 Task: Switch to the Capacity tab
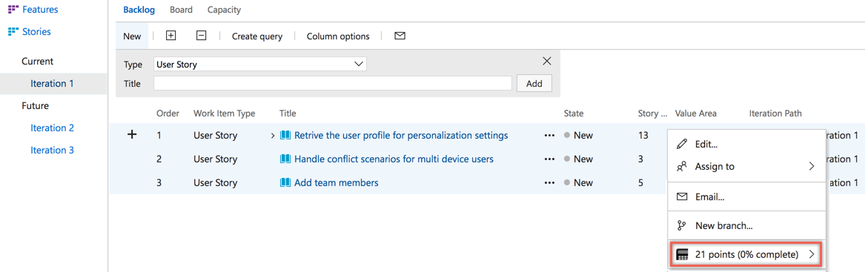coord(224,10)
